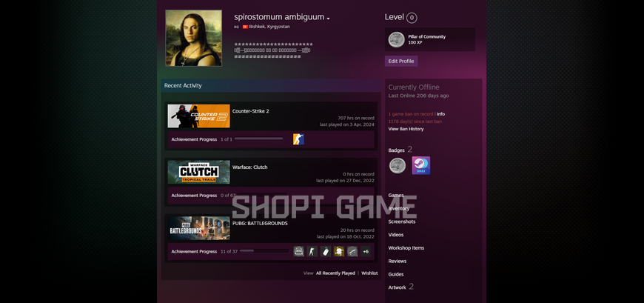The image size is (644, 303).
Task: Open All Recently Played link
Action: pos(335,273)
